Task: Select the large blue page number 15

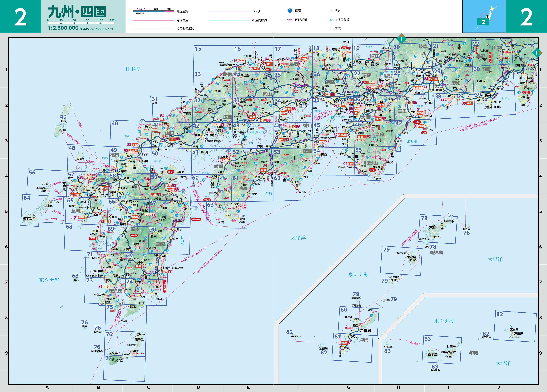Action: [198, 49]
